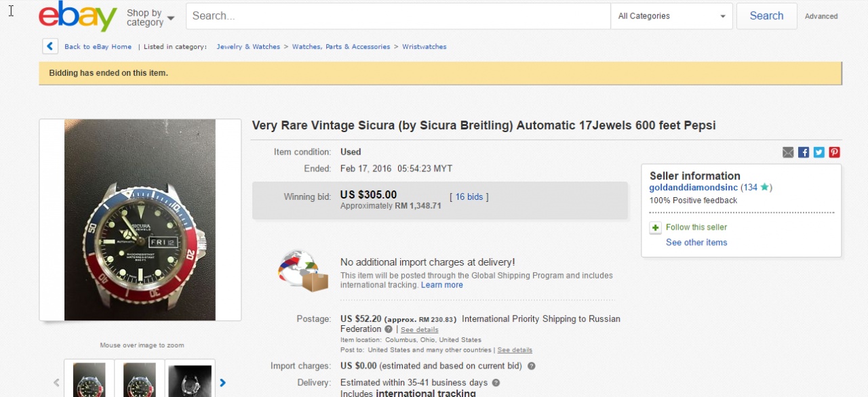
Task: Share listing via email icon
Action: (x=788, y=152)
